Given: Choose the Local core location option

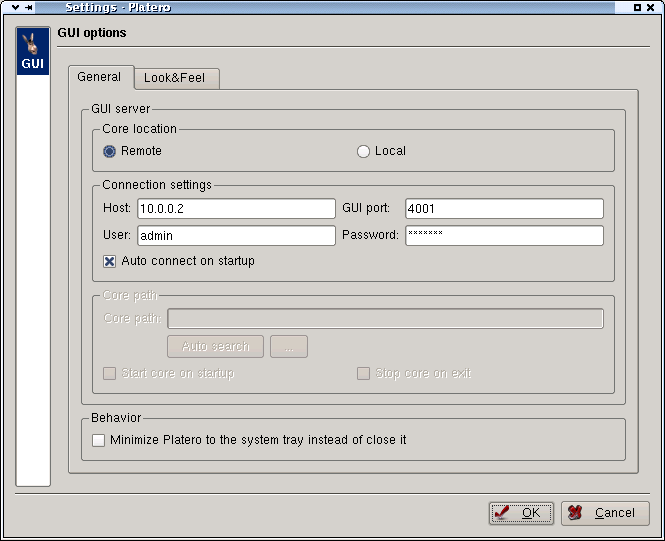Looking at the screenshot, I should [x=364, y=152].
